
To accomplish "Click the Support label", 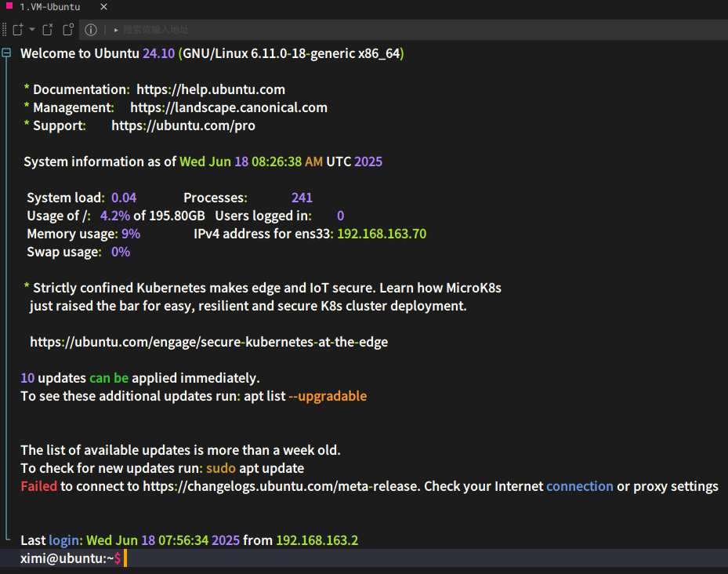I will (x=60, y=125).
